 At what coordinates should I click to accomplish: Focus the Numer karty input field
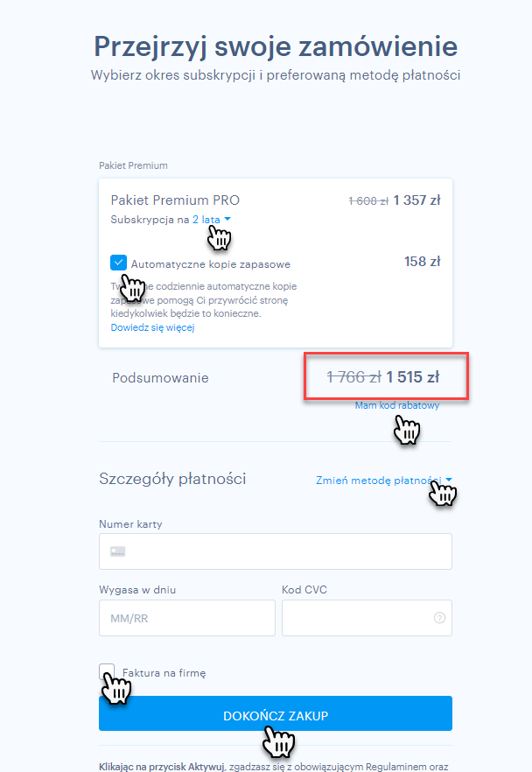[276, 551]
